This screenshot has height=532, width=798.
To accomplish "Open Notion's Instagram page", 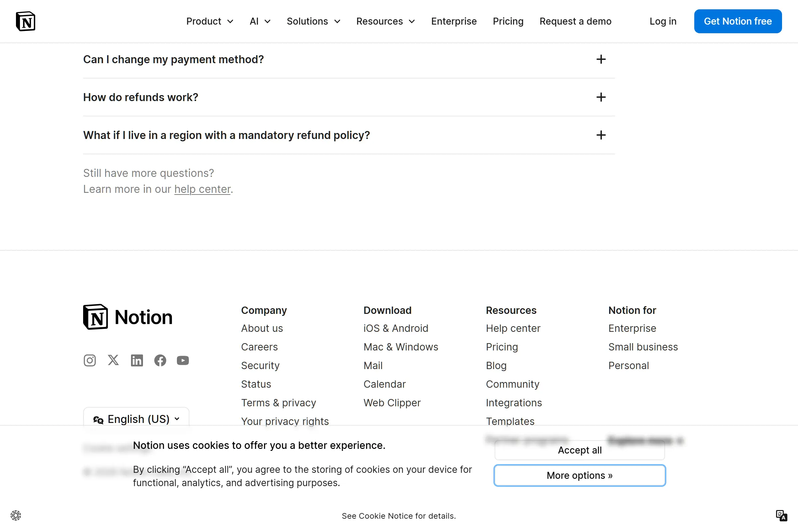I will [x=89, y=360].
